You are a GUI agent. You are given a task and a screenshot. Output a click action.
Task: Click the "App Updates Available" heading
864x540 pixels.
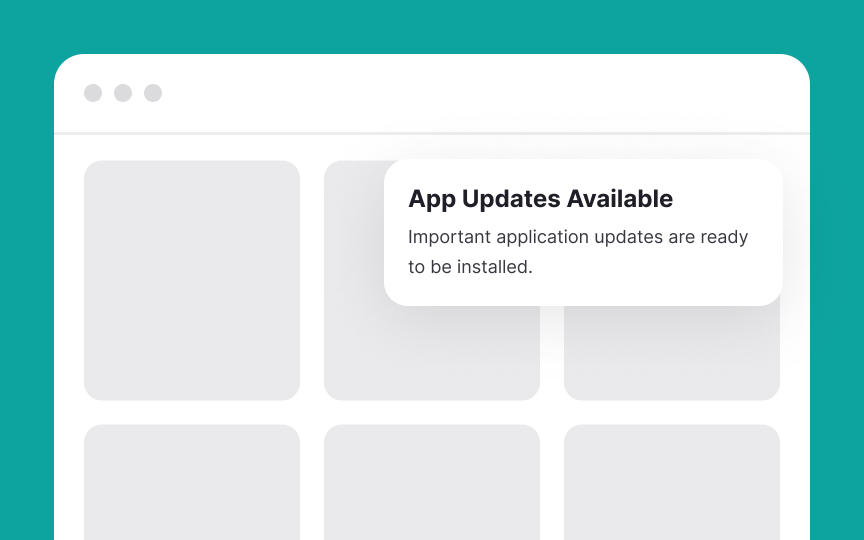click(x=541, y=199)
